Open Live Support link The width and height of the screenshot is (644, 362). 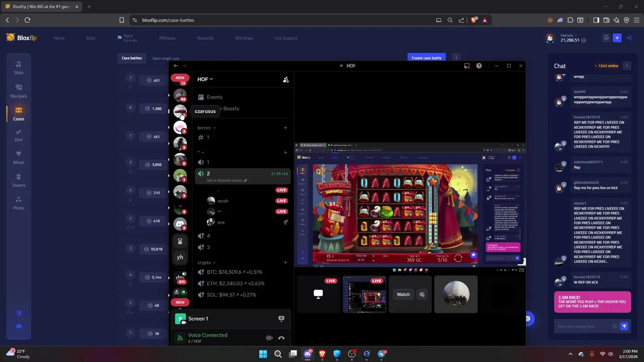click(286, 38)
